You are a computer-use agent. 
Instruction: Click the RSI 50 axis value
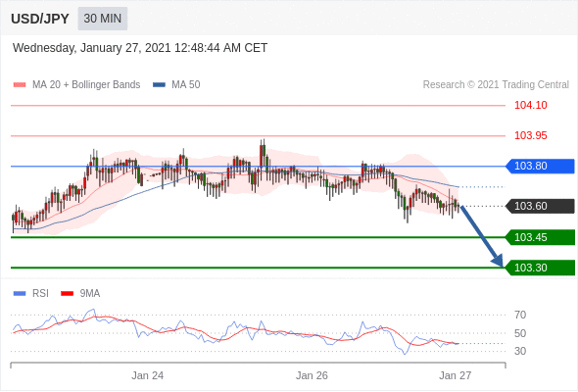pos(520,333)
